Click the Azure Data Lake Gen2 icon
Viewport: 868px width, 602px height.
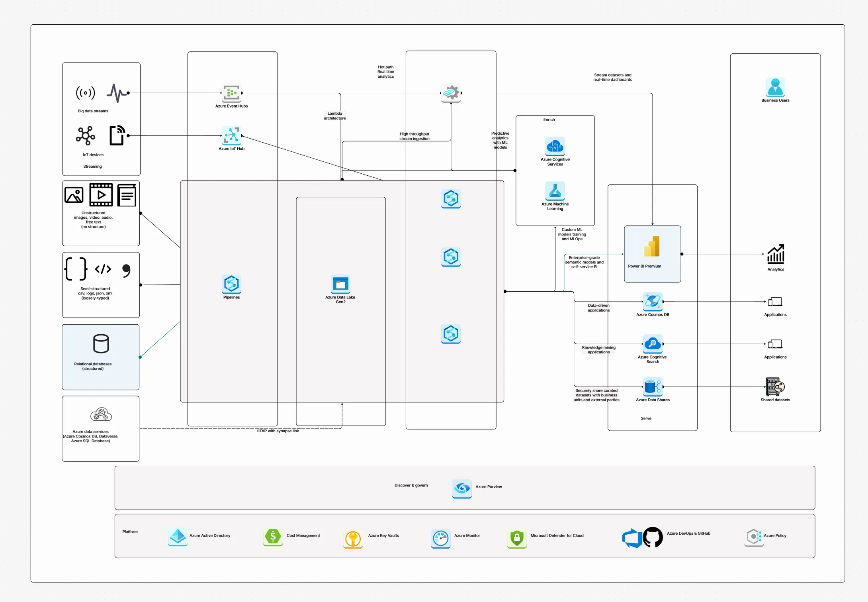tap(340, 284)
